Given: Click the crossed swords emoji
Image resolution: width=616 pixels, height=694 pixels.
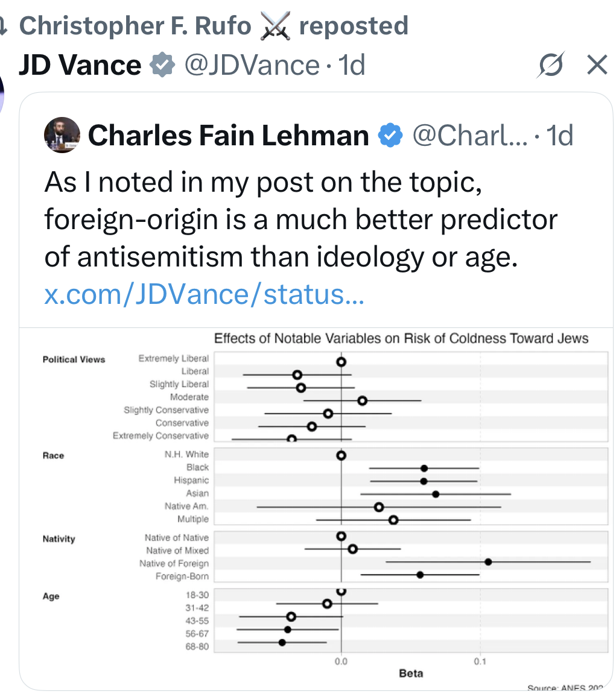Looking at the screenshot, I should pyautogui.click(x=275, y=26).
